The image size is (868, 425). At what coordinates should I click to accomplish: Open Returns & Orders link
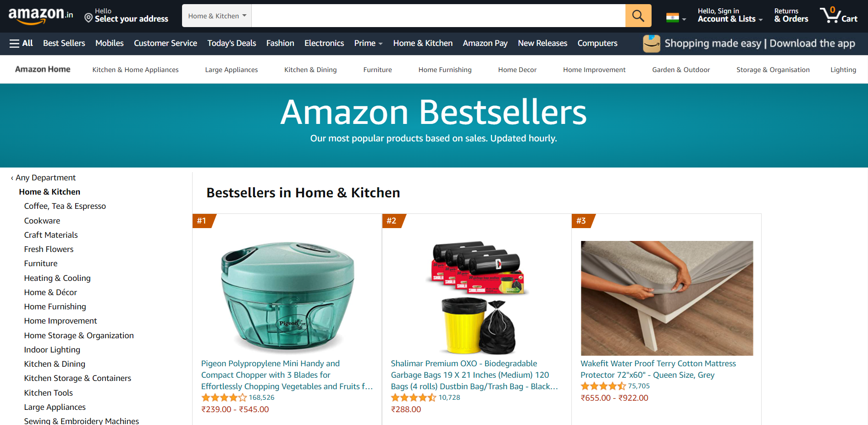(791, 15)
